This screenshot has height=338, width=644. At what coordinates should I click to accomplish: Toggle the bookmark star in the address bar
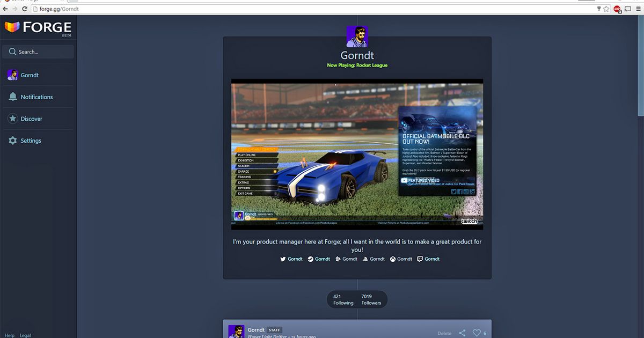(607, 9)
